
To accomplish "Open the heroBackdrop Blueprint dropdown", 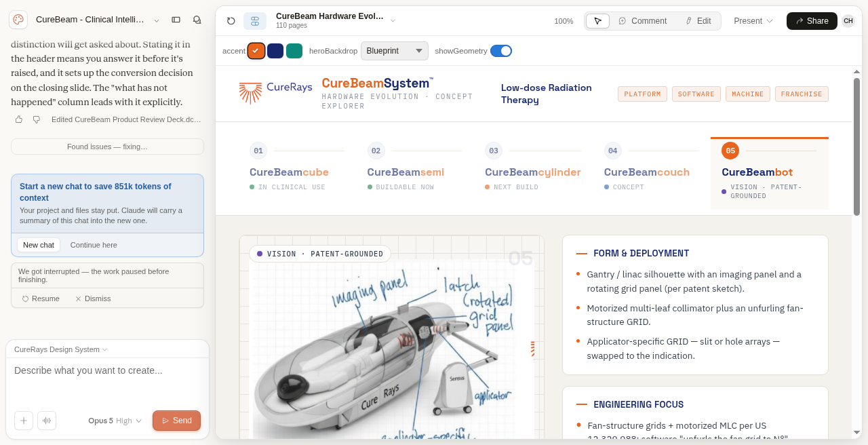I will tap(395, 51).
